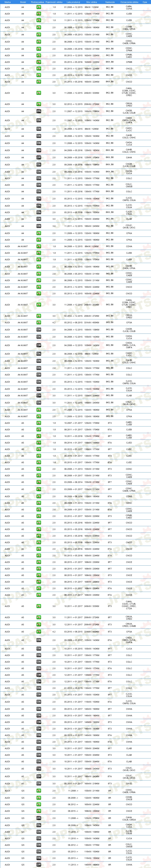Click diesel ON icon in Q5 CAGA, CJCA row
The height and width of the screenshot is (868, 151).
pyautogui.click(x=39, y=825)
